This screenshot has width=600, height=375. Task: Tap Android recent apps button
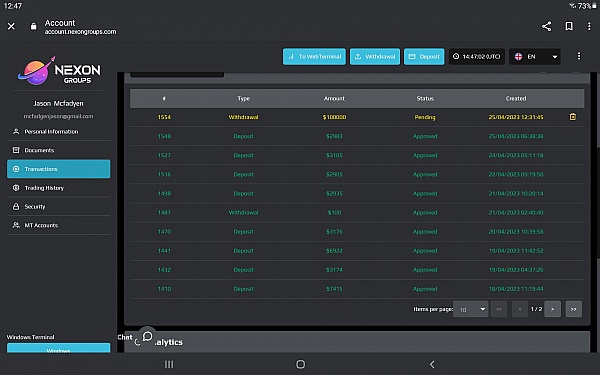click(169, 364)
